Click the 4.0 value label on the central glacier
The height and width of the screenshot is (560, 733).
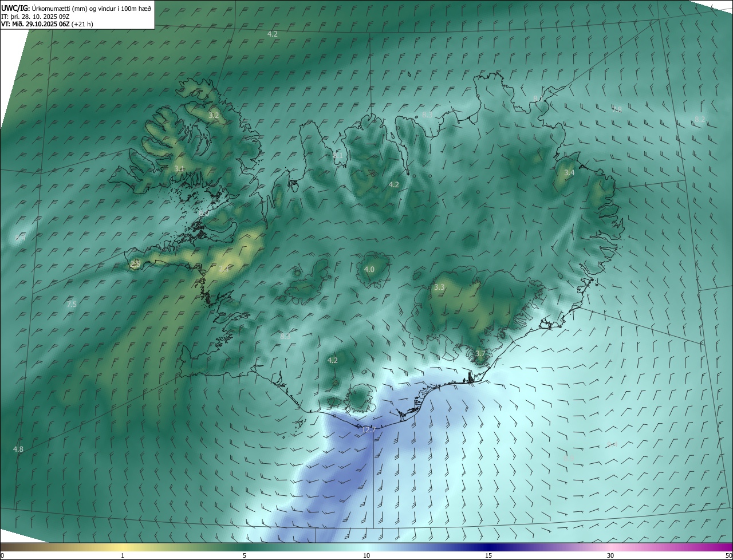369,269
